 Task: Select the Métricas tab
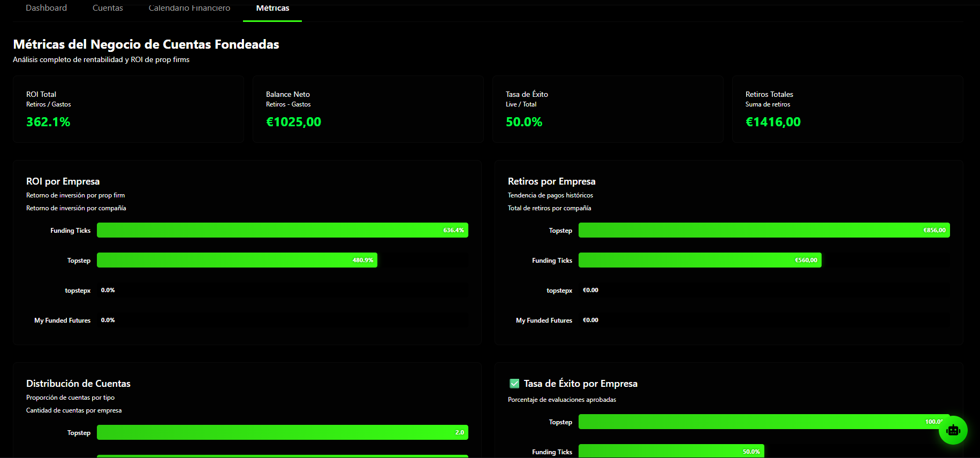272,8
